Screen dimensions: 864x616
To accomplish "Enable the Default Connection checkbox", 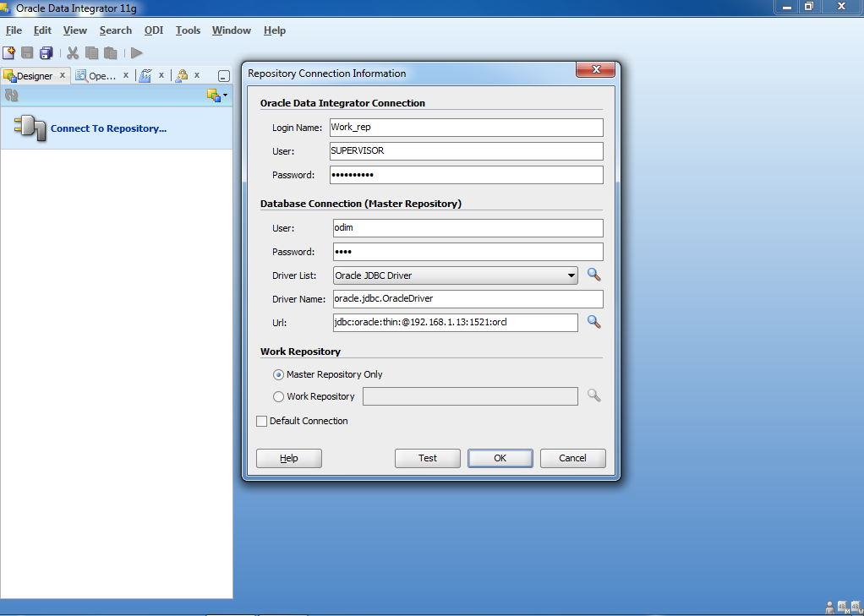I will point(262,421).
